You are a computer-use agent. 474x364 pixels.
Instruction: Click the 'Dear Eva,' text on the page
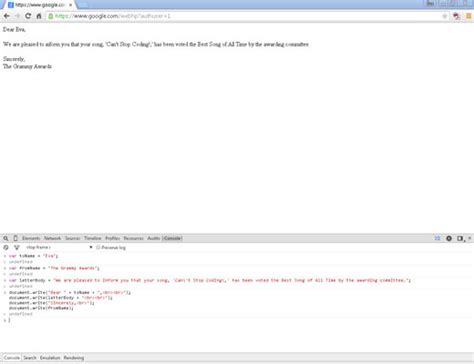[14, 29]
